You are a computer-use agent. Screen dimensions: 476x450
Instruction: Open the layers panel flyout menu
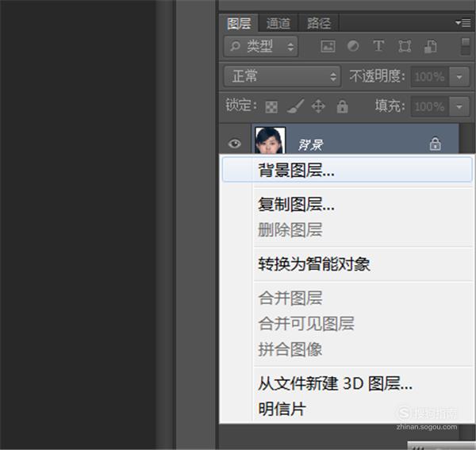(463, 23)
